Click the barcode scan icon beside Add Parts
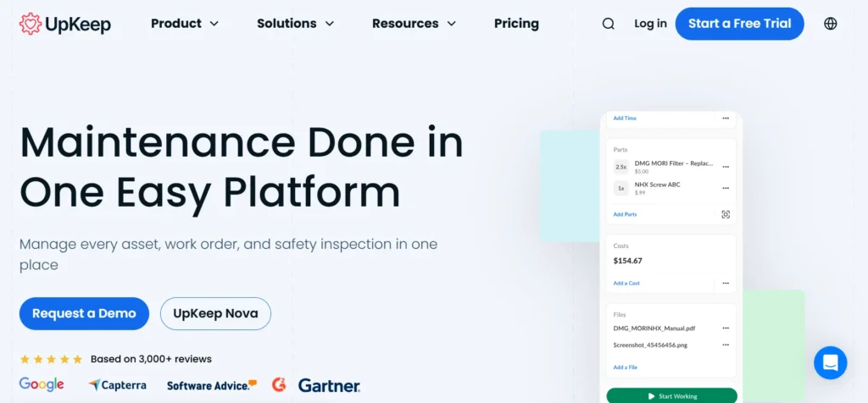Viewport: 868px width, 403px height. (x=726, y=214)
